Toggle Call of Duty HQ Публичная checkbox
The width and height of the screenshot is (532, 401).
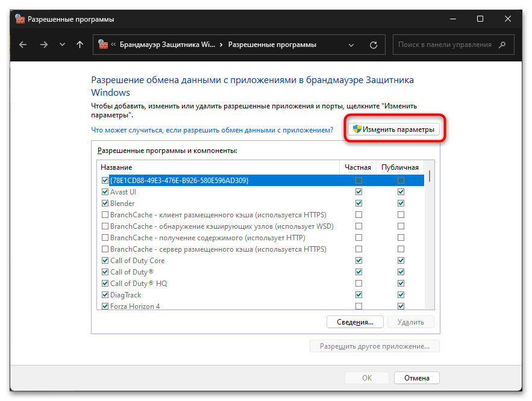[x=401, y=284]
